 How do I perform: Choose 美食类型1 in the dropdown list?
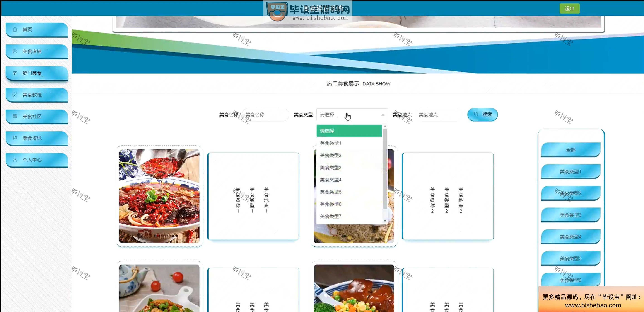349,143
